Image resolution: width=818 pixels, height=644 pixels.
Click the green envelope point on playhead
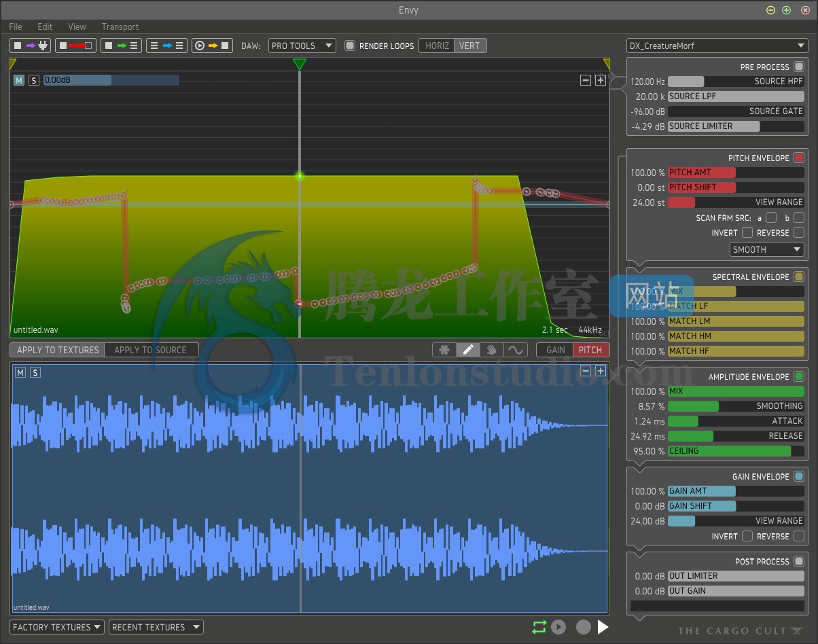coord(300,176)
